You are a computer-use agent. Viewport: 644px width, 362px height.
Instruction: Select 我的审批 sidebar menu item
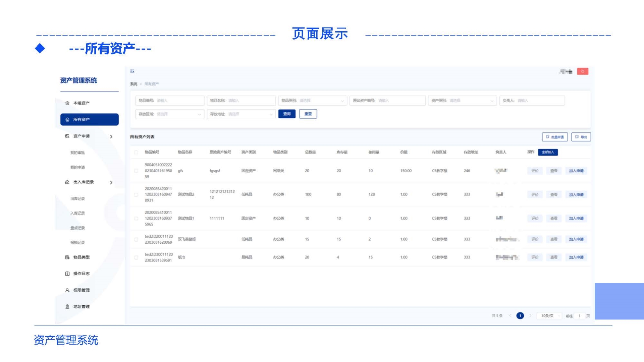[77, 153]
